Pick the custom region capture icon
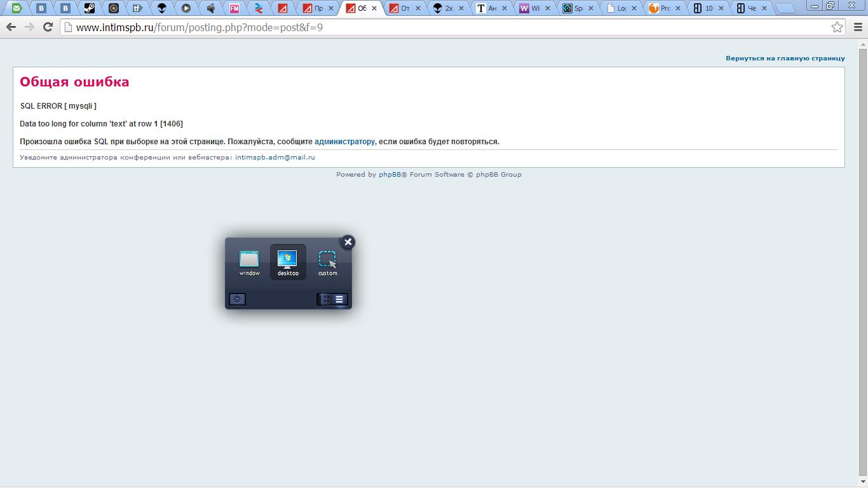Image resolution: width=868 pixels, height=488 pixels. (327, 260)
